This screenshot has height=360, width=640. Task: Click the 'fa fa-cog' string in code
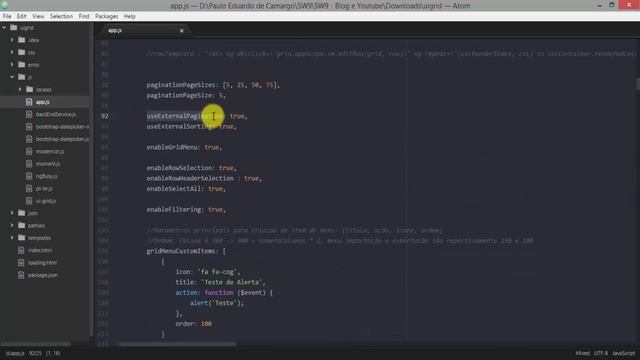point(218,272)
